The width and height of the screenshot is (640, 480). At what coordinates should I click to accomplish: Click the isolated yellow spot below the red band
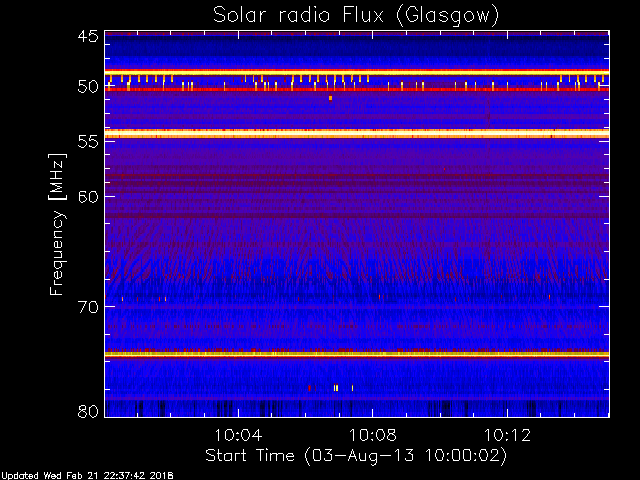(x=330, y=98)
